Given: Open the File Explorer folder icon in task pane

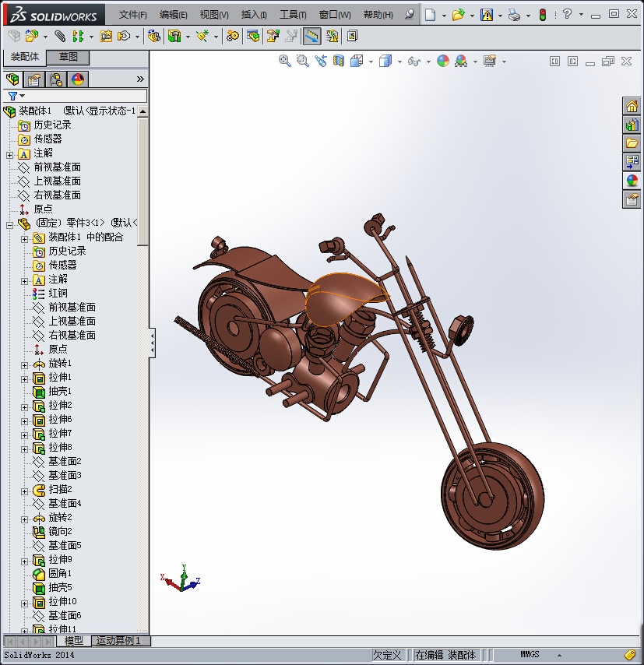Looking at the screenshot, I should tap(632, 143).
